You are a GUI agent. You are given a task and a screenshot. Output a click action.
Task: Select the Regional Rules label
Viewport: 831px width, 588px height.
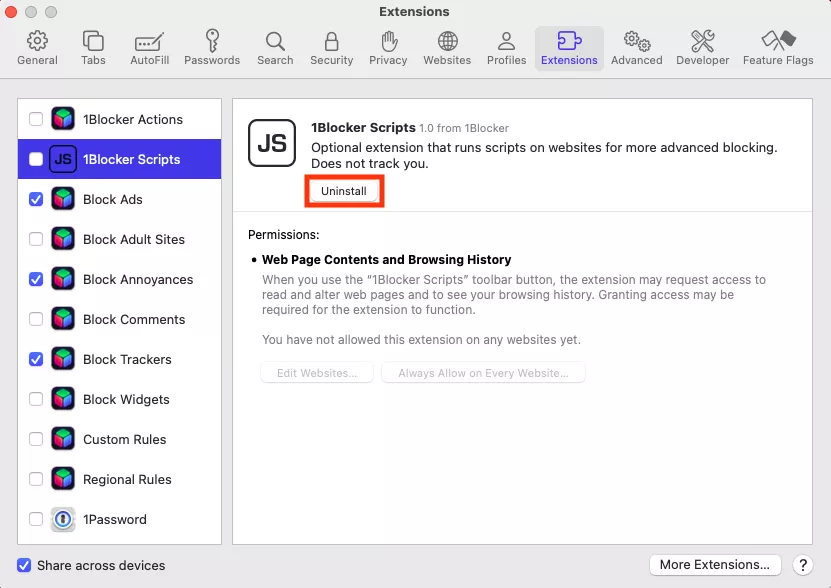point(127,479)
